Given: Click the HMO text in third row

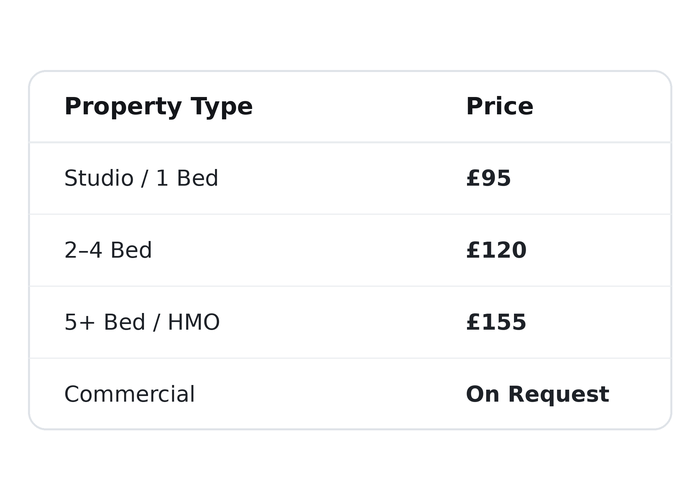Looking at the screenshot, I should pos(194,322).
